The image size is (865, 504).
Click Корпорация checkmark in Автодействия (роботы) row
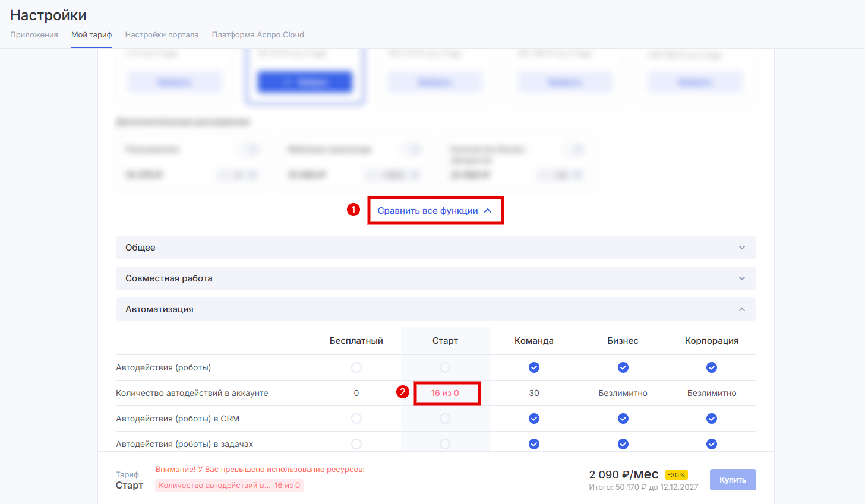pyautogui.click(x=711, y=367)
